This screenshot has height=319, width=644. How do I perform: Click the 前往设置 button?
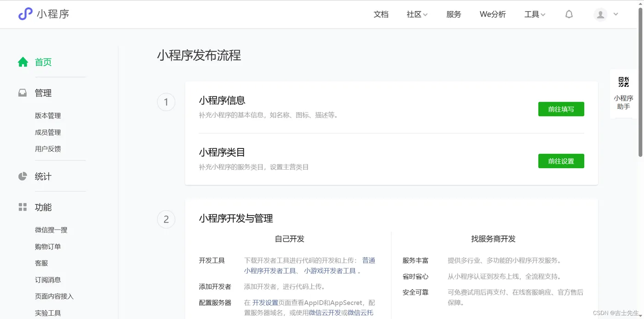pos(561,161)
